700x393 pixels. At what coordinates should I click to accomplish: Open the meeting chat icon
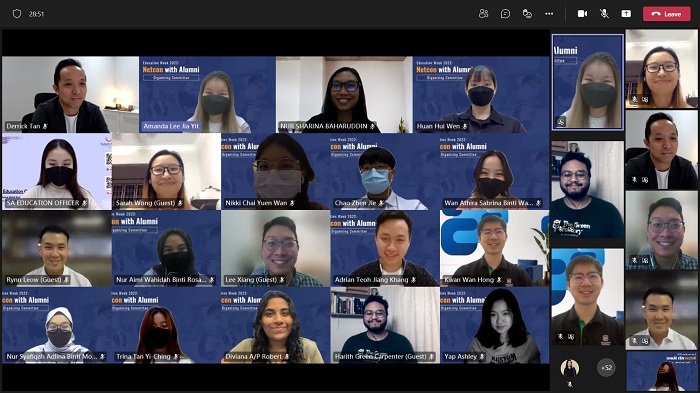pos(505,14)
